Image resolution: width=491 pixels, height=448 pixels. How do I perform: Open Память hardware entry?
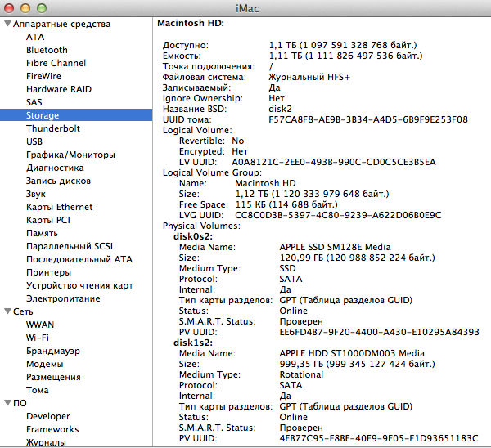point(42,233)
